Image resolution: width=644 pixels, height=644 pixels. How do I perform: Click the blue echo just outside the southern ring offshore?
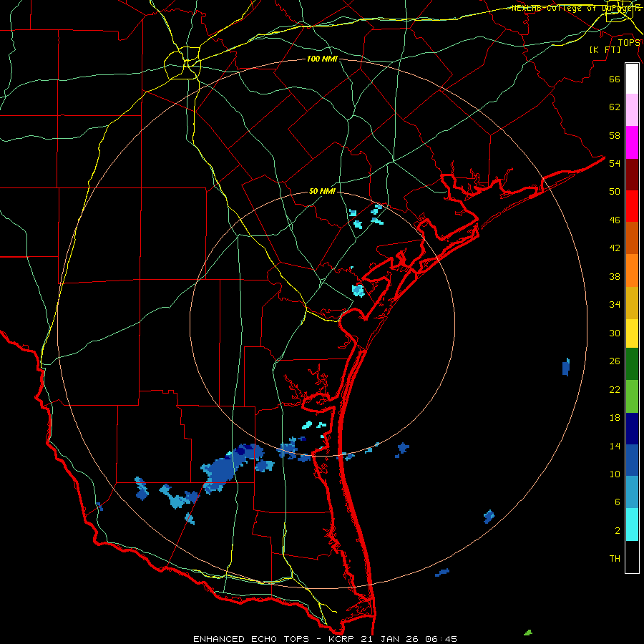(442, 572)
